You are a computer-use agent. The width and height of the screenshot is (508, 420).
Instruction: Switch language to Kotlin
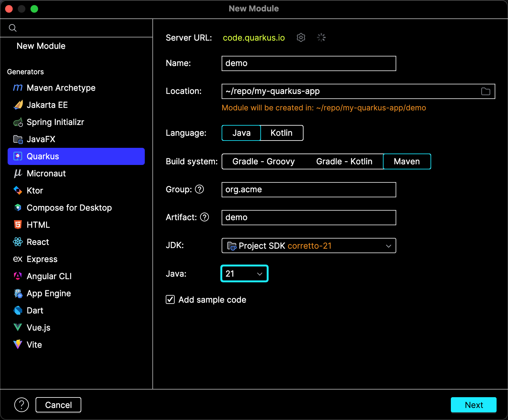(281, 133)
